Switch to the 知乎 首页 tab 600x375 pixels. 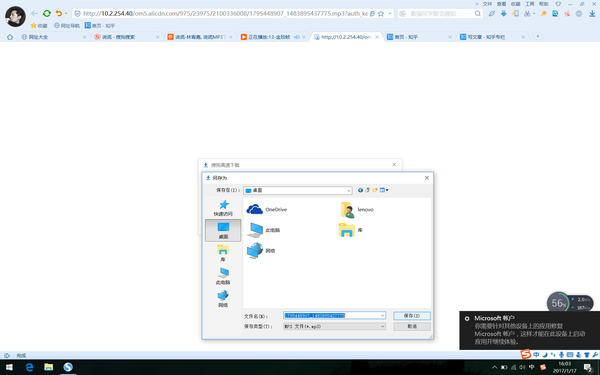tap(417, 37)
